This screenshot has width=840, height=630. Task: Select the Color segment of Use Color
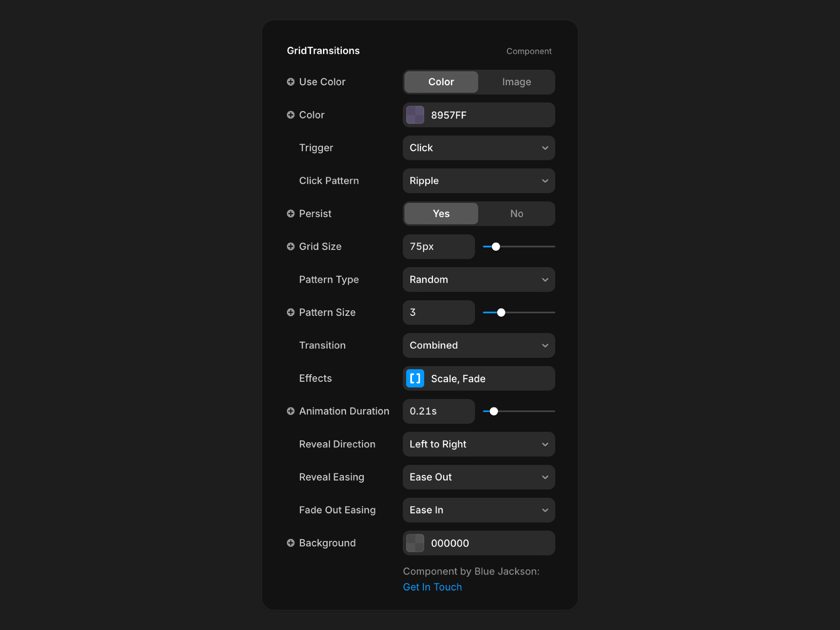pos(441,82)
